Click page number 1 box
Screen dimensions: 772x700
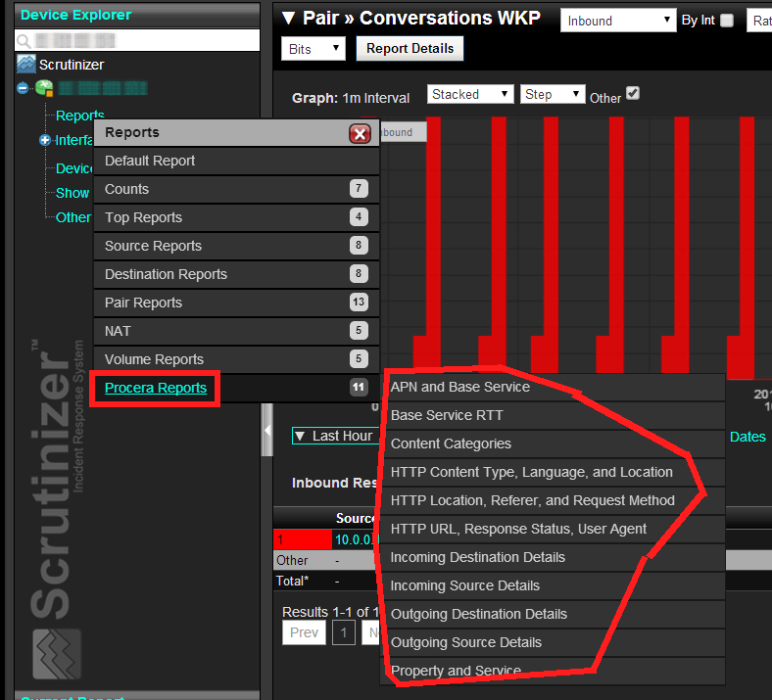click(344, 632)
